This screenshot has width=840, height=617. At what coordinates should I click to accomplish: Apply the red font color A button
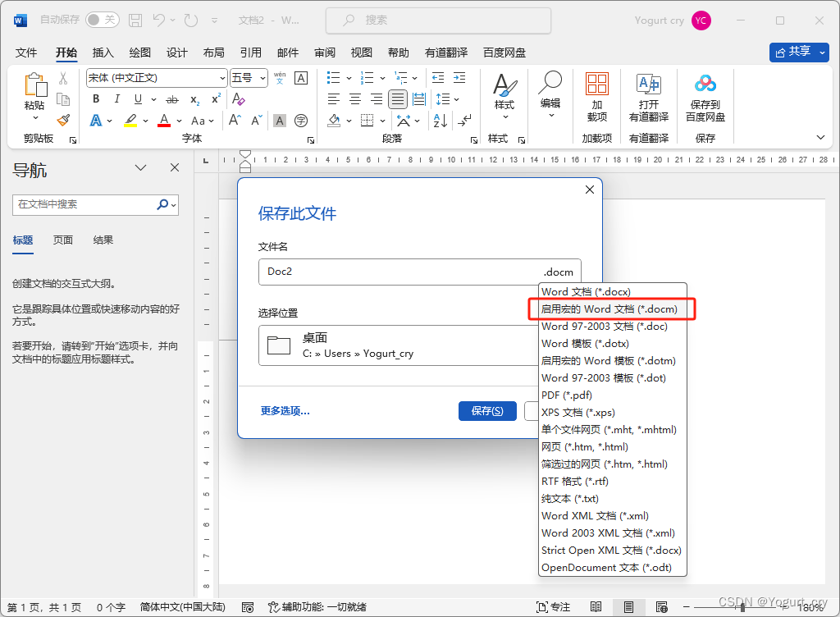164,121
